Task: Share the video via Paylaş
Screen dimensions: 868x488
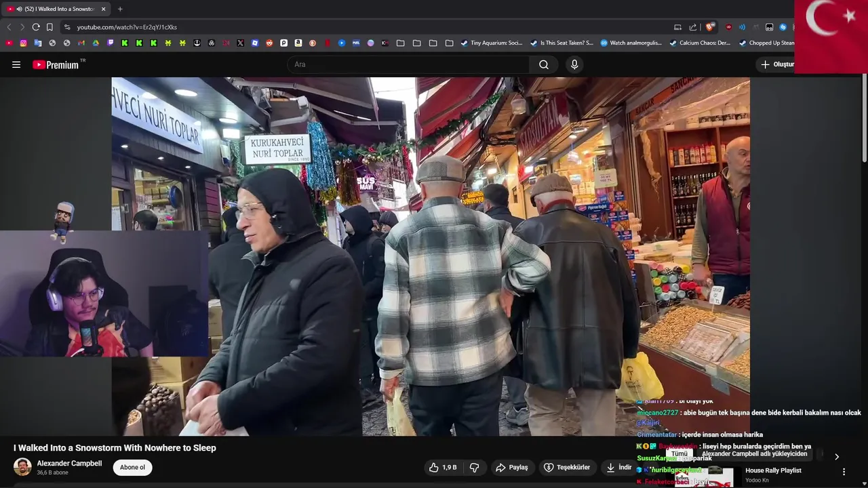Action: pyautogui.click(x=512, y=468)
